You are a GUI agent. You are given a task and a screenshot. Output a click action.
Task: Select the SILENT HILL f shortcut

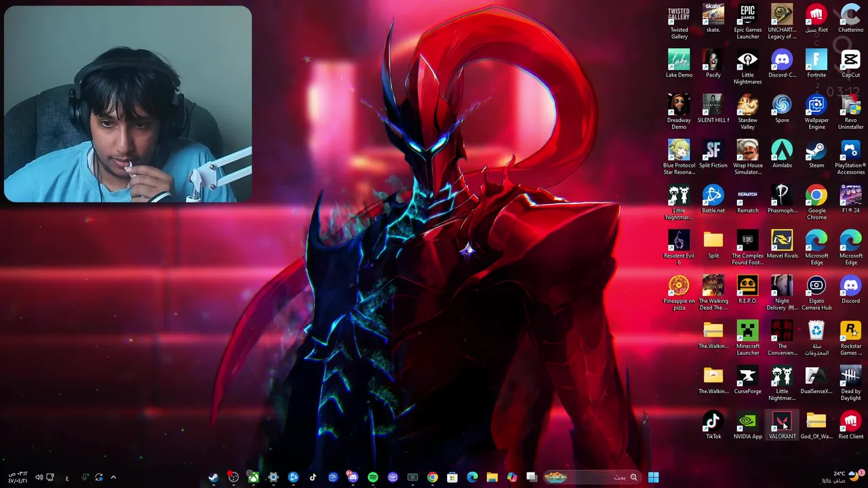tap(713, 109)
